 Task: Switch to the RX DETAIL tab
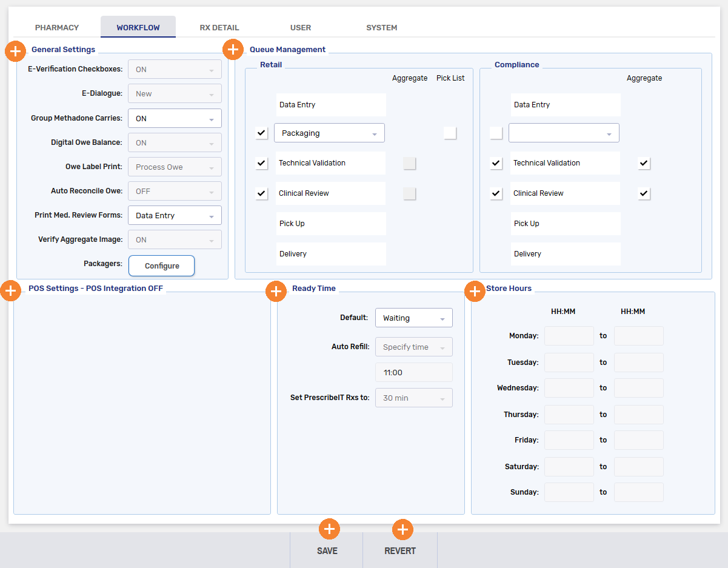pos(219,27)
